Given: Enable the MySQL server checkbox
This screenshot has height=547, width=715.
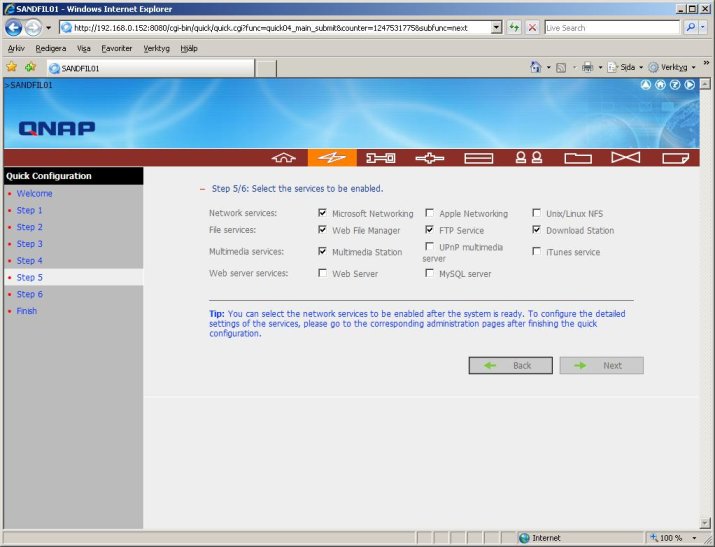Looking at the screenshot, I should pyautogui.click(x=430, y=273).
